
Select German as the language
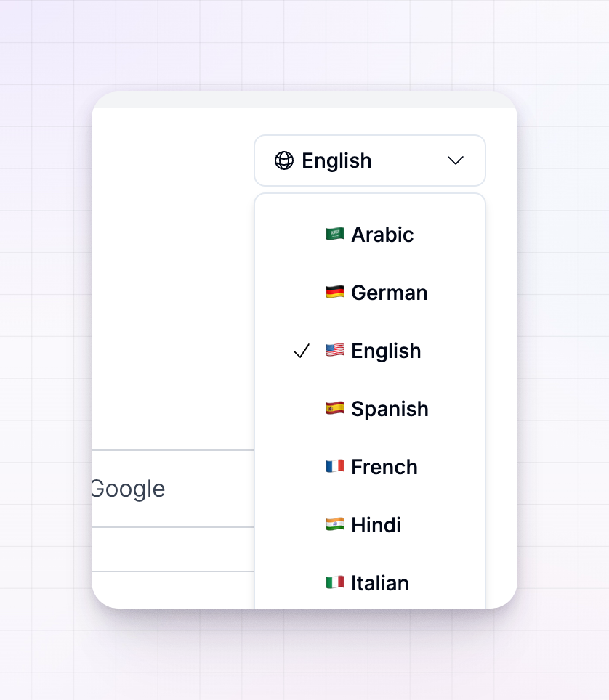click(370, 293)
